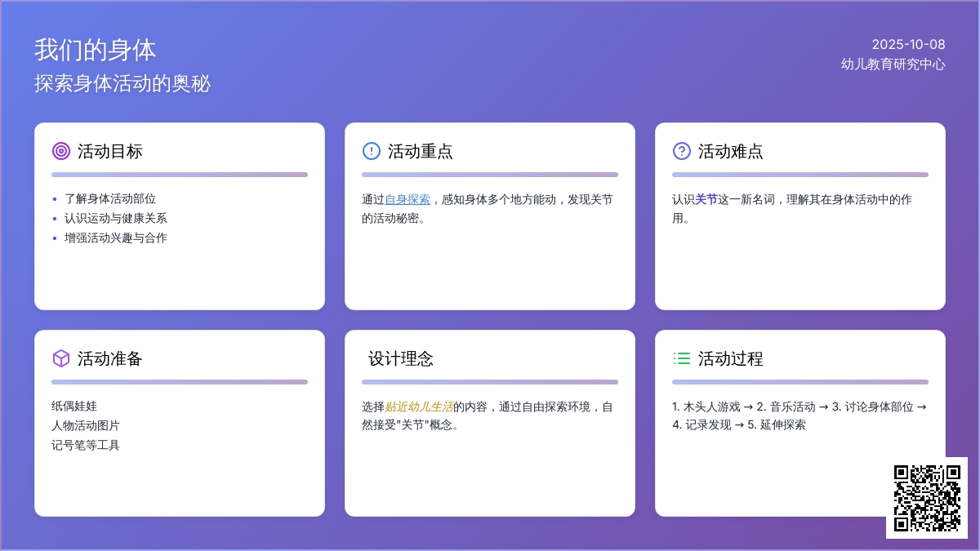Click the question mark icon beside 活动难点
The height and width of the screenshot is (551, 980).
pos(682,151)
